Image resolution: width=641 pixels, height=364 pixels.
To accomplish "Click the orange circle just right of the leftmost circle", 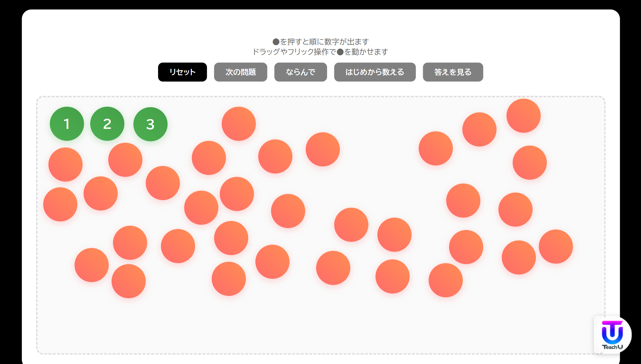I will click(101, 194).
